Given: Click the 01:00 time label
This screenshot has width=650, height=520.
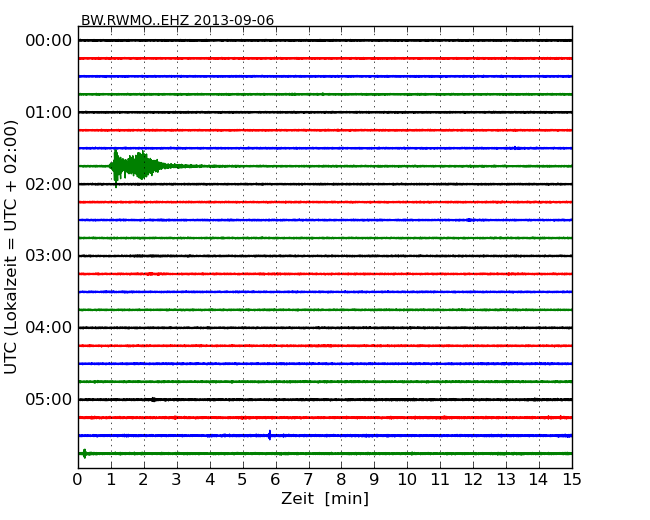Looking at the screenshot, I should tap(49, 112).
